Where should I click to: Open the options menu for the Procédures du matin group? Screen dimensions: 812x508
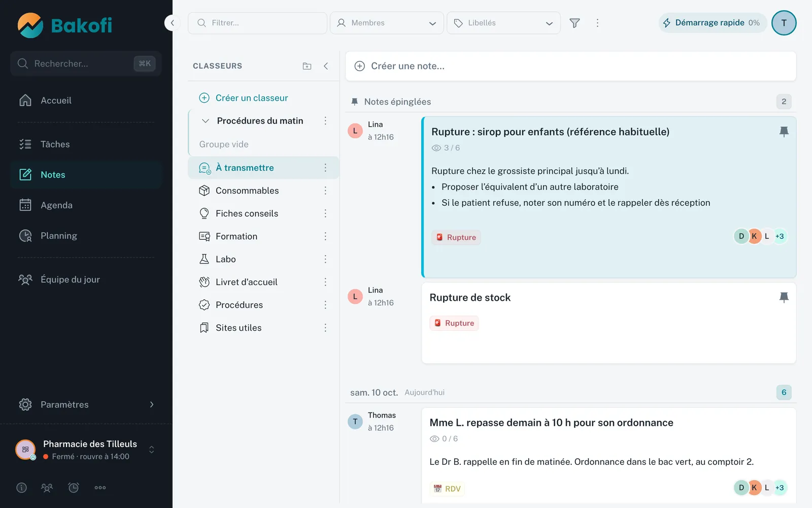click(x=325, y=121)
